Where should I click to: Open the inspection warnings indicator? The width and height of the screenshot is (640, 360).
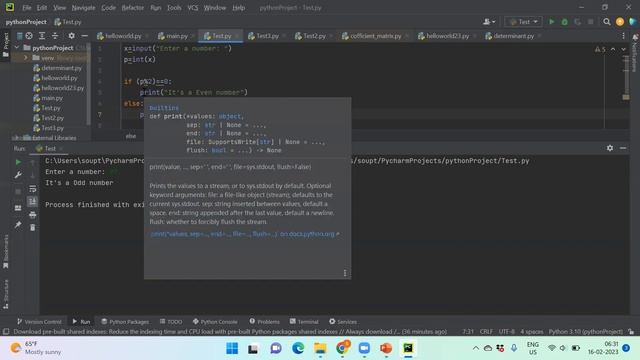[600, 49]
